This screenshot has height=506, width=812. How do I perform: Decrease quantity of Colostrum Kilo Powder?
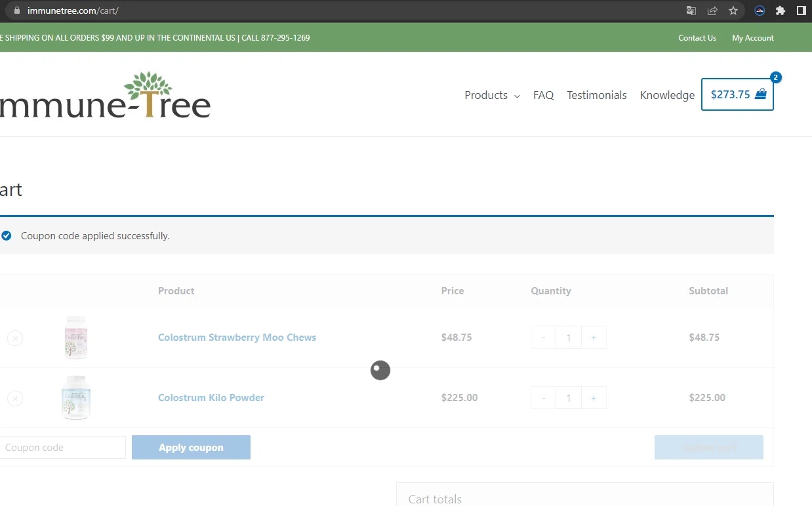[x=543, y=398]
